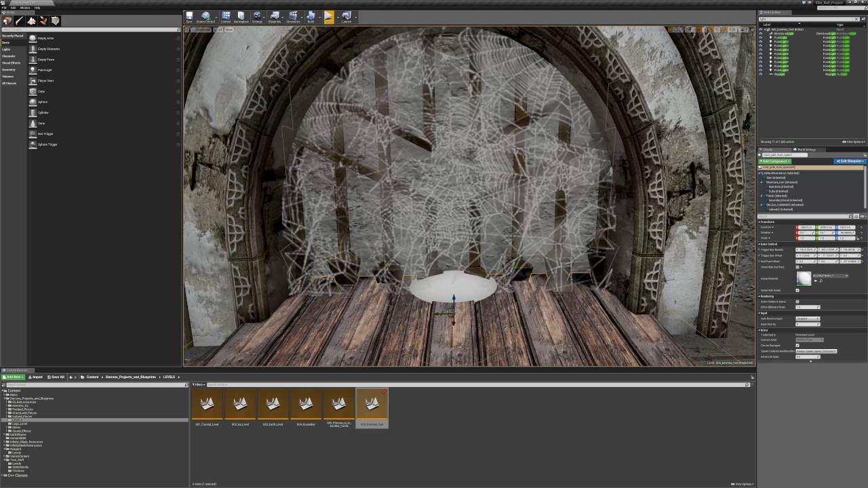Open the Window menu
Screen dimensions: 868x488
(x=24, y=7)
